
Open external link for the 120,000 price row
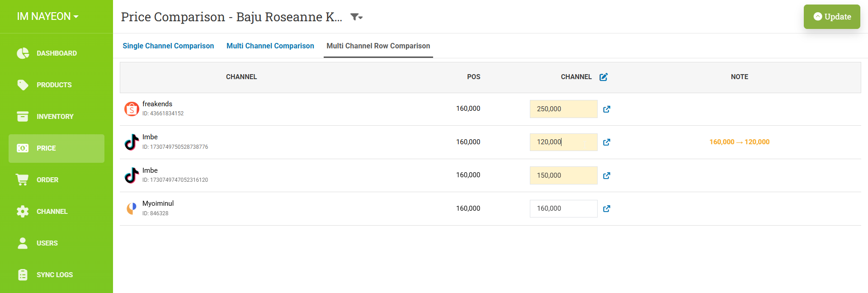607,142
